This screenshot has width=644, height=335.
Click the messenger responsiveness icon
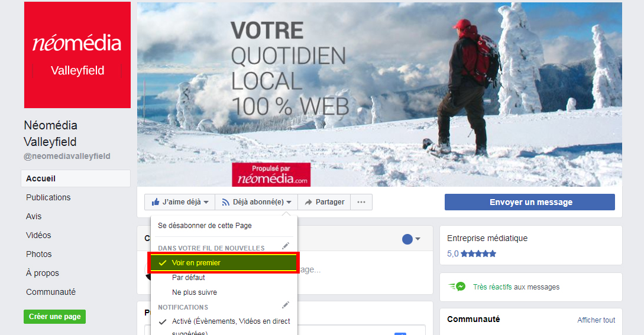pyautogui.click(x=457, y=287)
